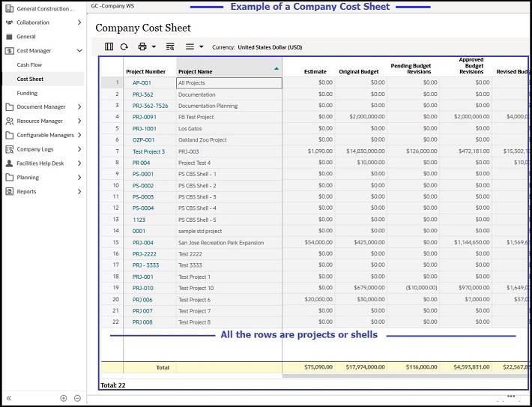Click the General Construction company icon
Screen dimensions: 532x407
[10, 8]
